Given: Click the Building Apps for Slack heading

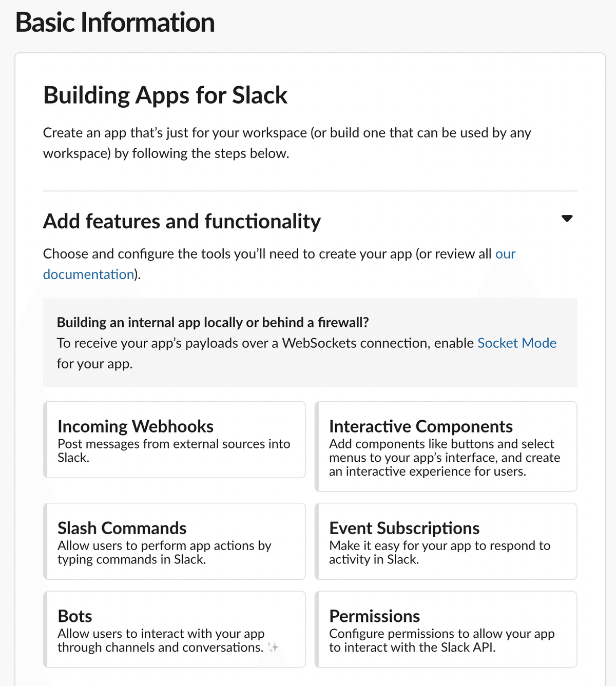Looking at the screenshot, I should [165, 95].
